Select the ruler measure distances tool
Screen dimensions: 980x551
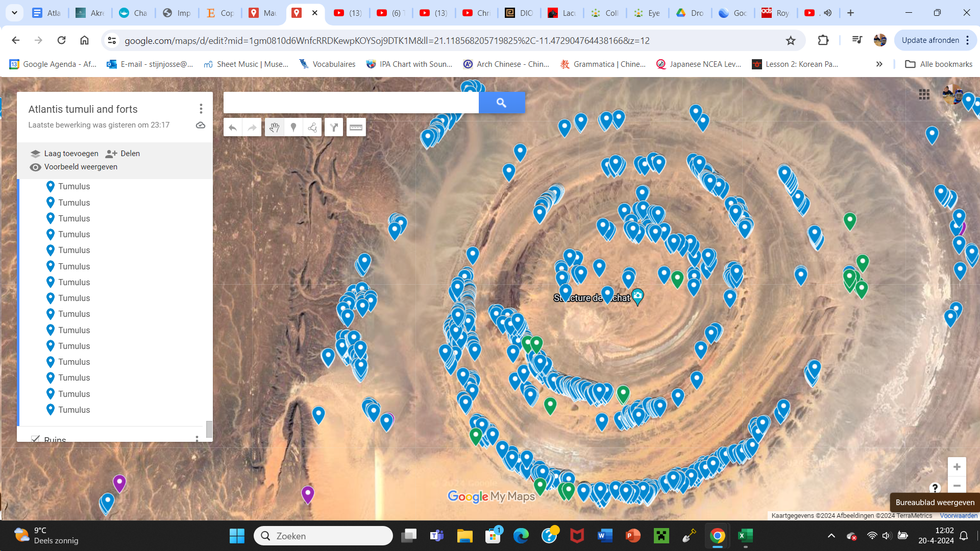tap(356, 128)
